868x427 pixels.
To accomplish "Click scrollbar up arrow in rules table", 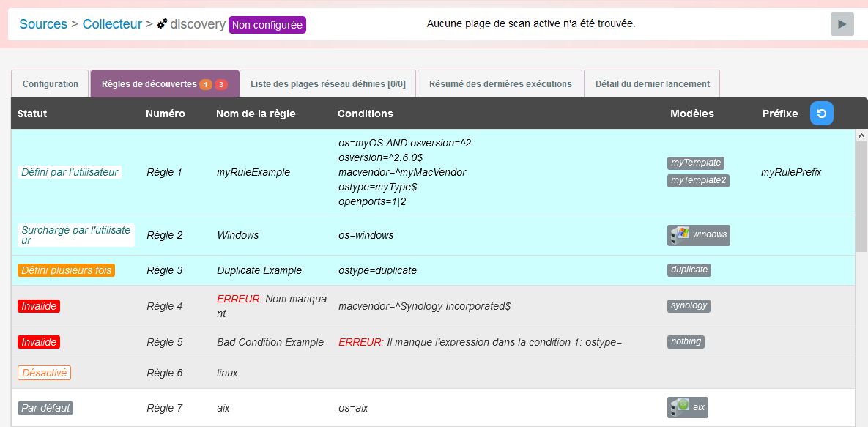I will tap(861, 135).
